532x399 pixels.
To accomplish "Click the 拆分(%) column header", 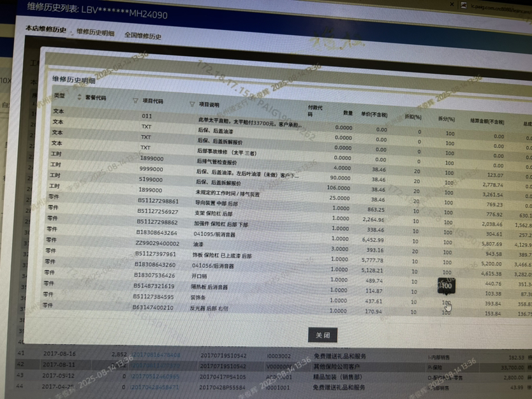I will tap(446, 119).
